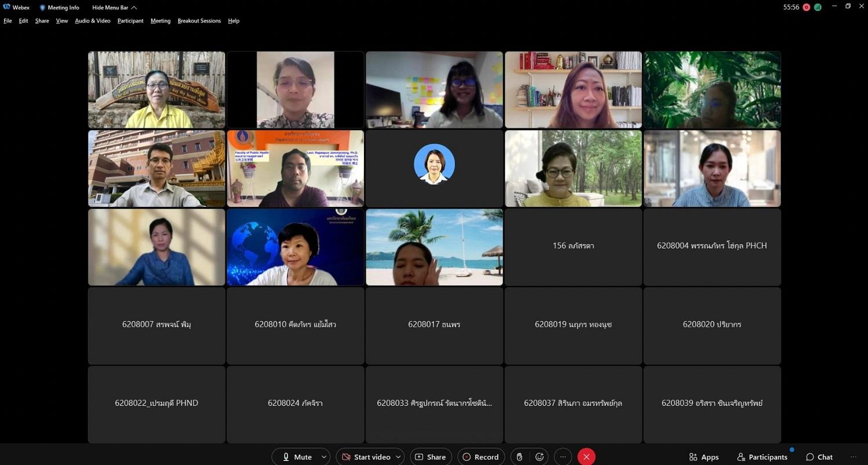Open the File menu
868x465 pixels.
pyautogui.click(x=8, y=21)
